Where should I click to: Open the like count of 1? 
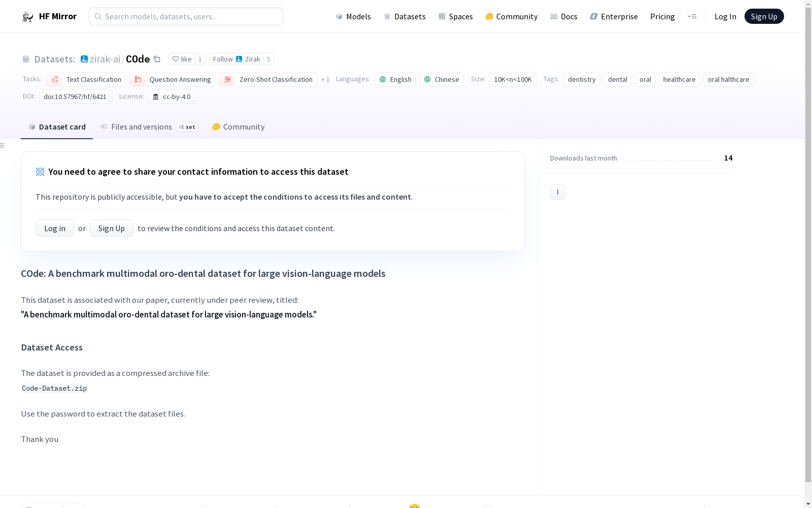tap(200, 59)
